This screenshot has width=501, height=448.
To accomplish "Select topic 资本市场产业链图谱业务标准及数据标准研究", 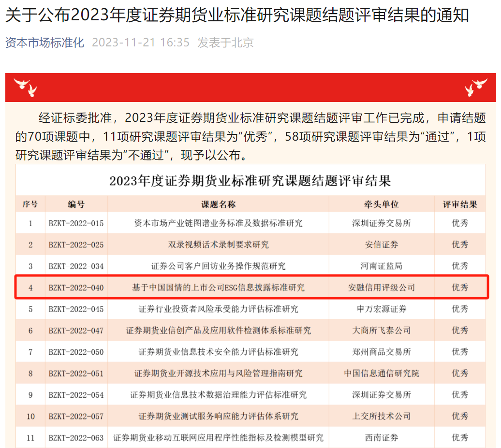I will 218,223.
